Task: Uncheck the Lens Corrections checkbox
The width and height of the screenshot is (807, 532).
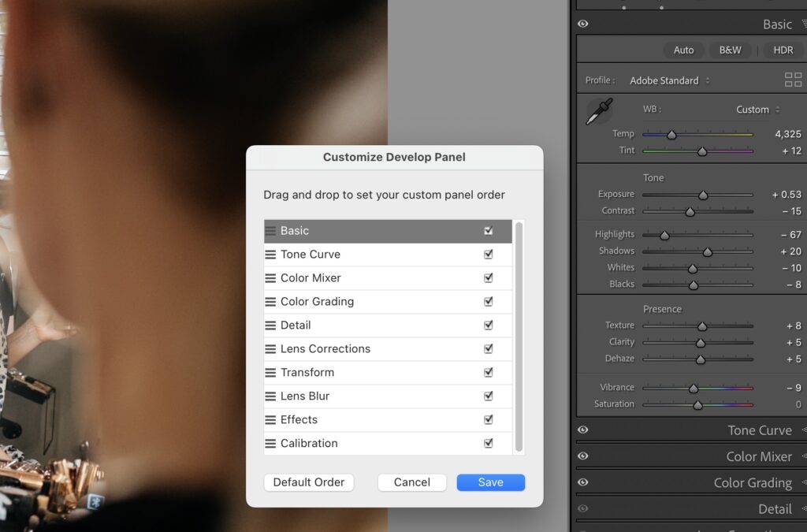Action: click(488, 348)
